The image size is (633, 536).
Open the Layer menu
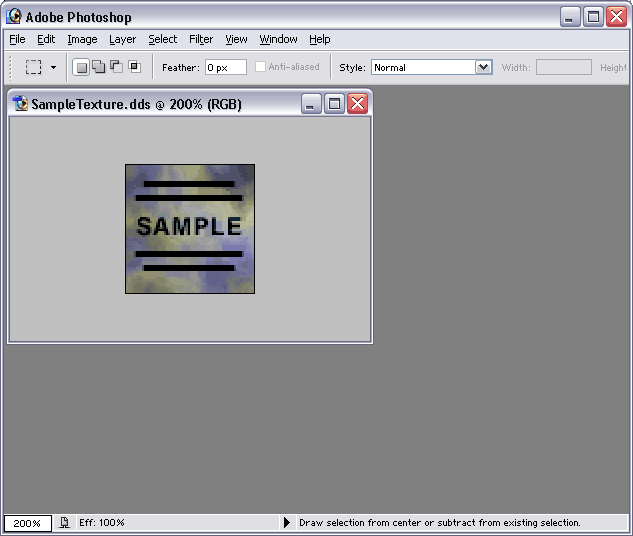click(122, 39)
